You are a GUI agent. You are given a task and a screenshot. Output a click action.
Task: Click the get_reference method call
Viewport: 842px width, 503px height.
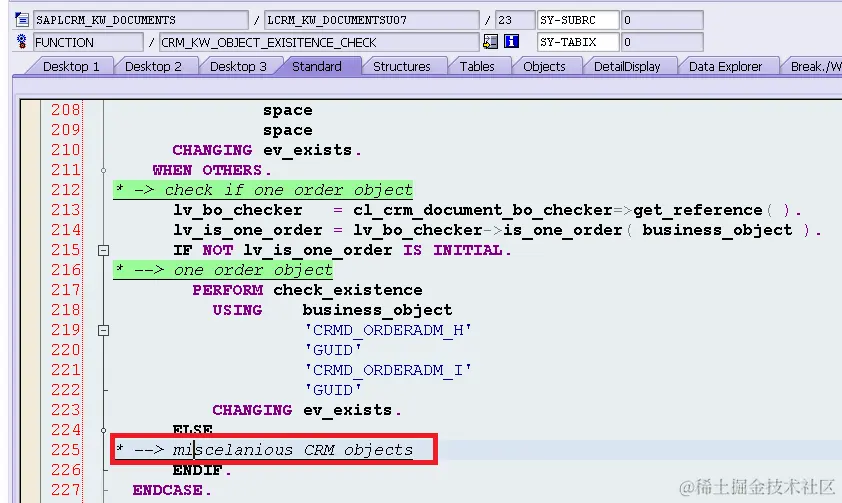[698, 210]
